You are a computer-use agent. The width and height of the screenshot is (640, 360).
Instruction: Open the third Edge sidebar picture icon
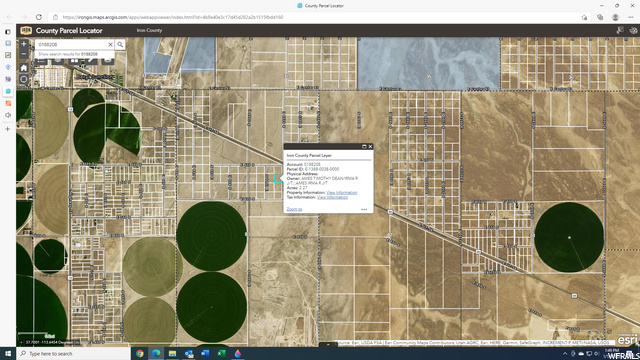[8, 55]
